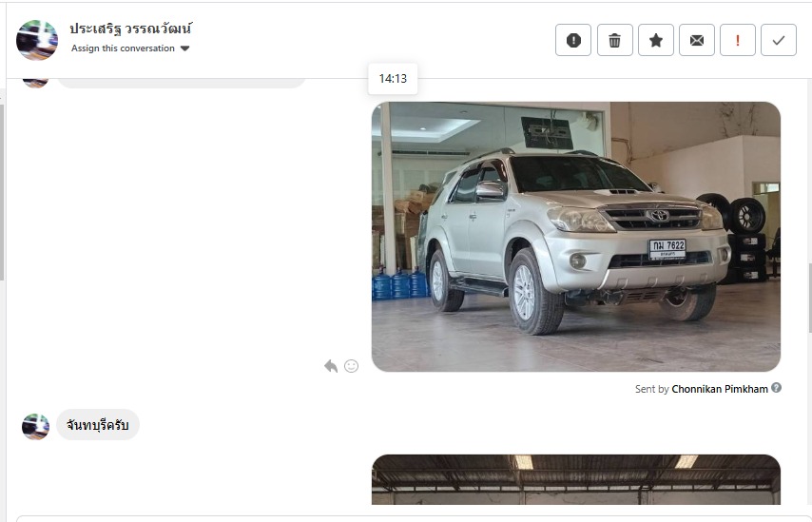
Task: Click the customer profile avatar in header
Action: (x=37, y=40)
